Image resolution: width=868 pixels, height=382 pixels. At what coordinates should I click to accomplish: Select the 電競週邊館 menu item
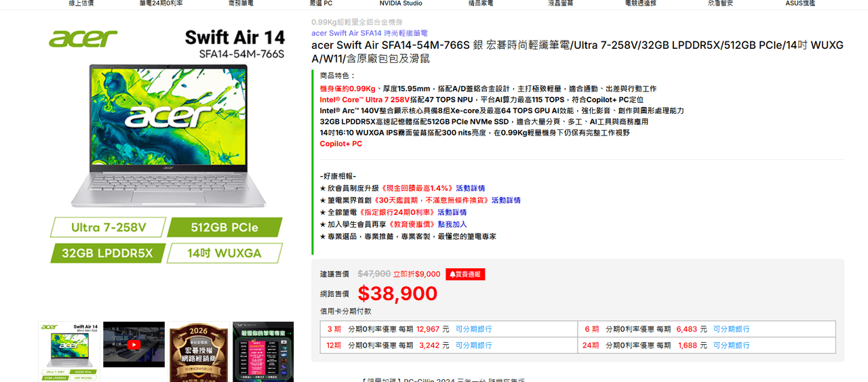(x=641, y=3)
